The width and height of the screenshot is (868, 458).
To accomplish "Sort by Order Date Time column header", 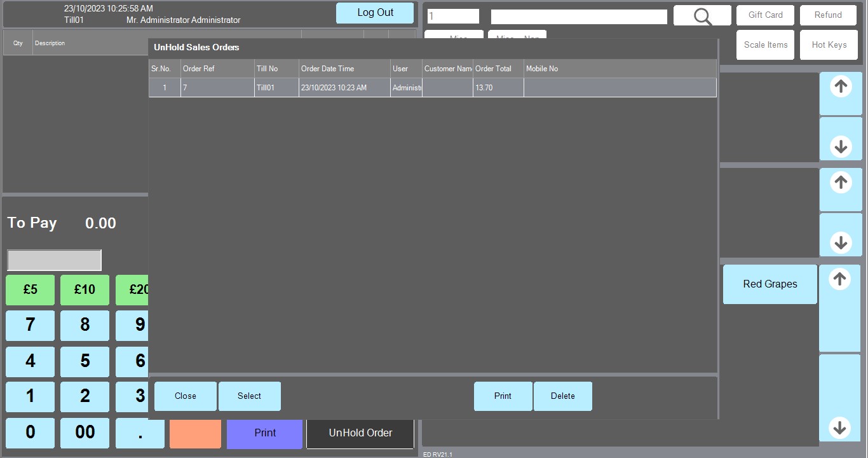I will [344, 69].
